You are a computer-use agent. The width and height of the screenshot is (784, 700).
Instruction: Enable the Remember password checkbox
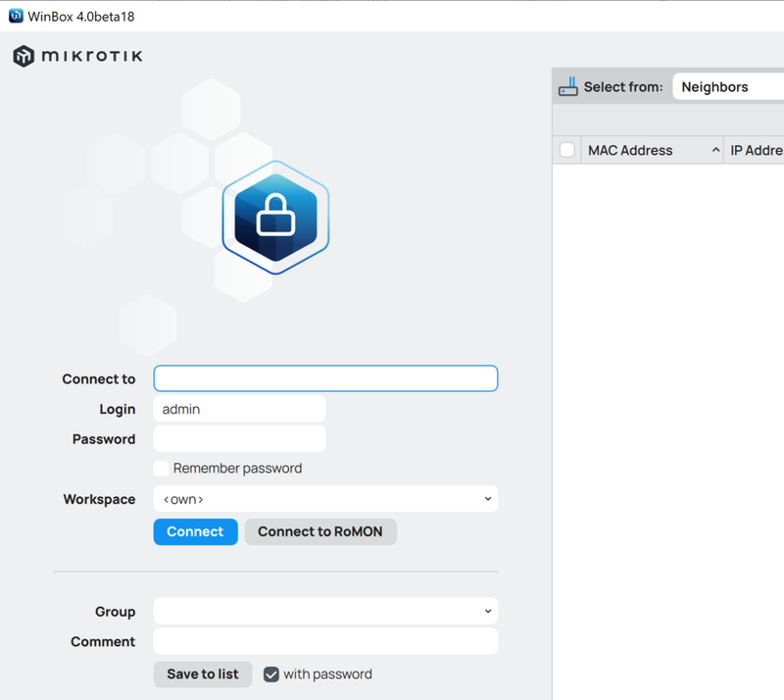tap(161, 469)
